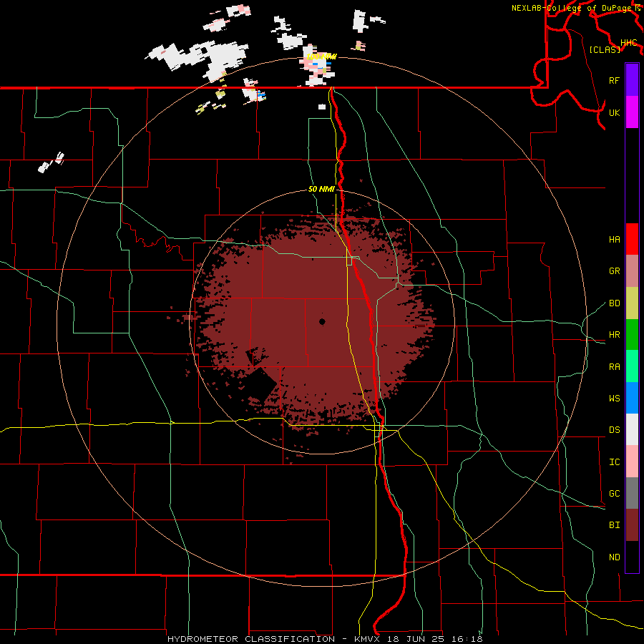Click the 100 NMI range ring label

click(321, 57)
